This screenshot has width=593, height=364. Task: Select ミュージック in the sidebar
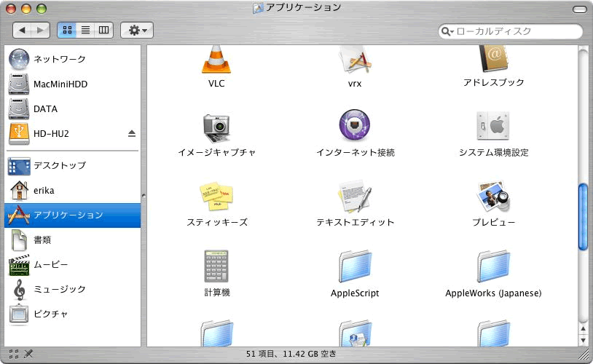(59, 289)
